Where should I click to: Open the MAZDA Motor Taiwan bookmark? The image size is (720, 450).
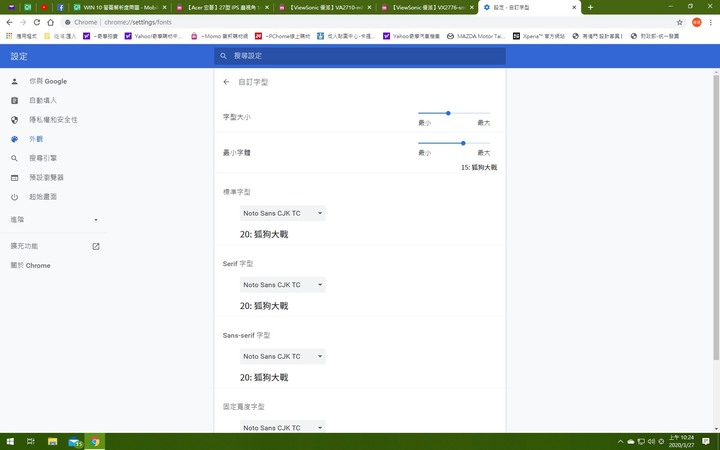[476, 36]
